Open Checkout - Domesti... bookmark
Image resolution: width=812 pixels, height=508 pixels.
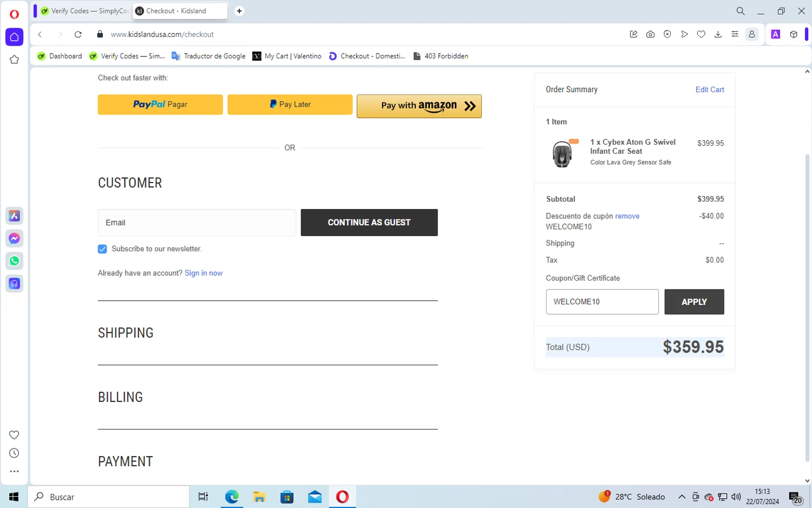pos(367,56)
